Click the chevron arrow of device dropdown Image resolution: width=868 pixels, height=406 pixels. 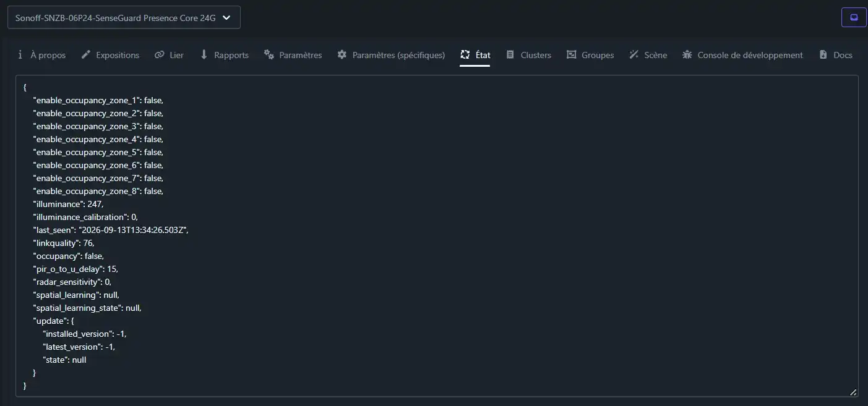pos(226,18)
